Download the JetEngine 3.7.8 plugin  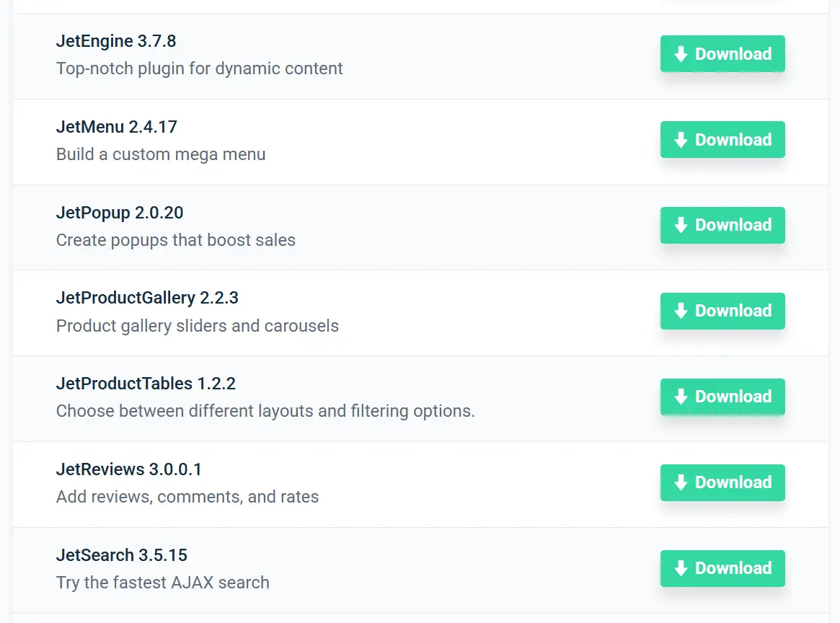click(x=723, y=54)
